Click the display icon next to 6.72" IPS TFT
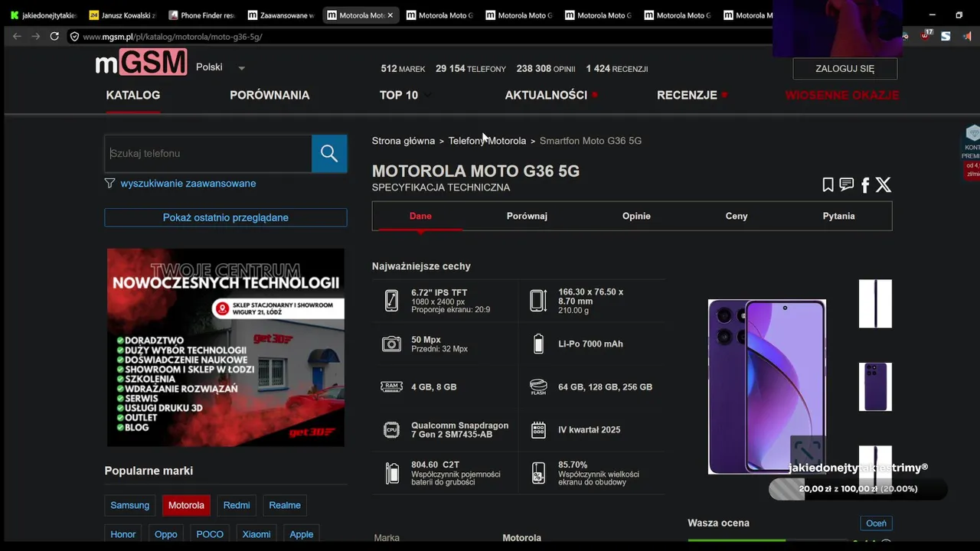 (x=391, y=301)
